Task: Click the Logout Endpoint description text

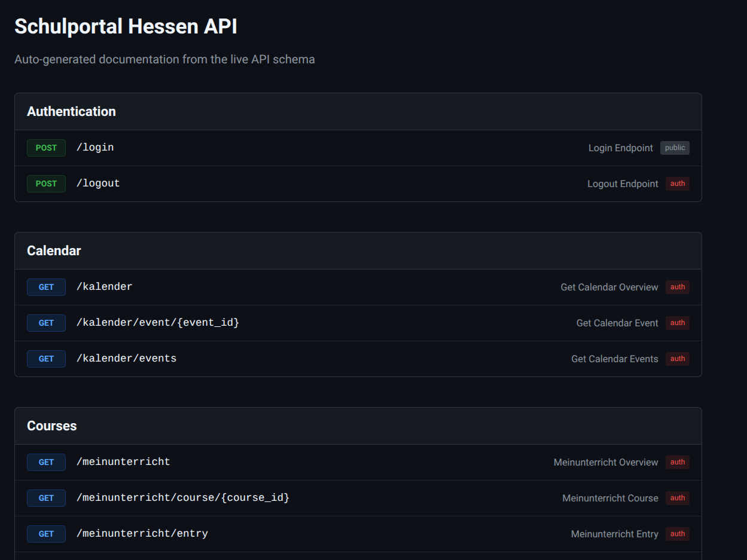Action: (623, 184)
